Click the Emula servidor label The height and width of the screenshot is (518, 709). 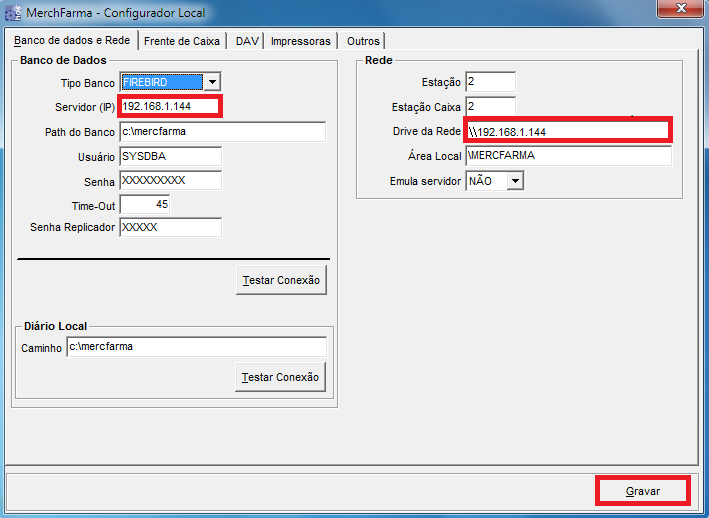[425, 181]
